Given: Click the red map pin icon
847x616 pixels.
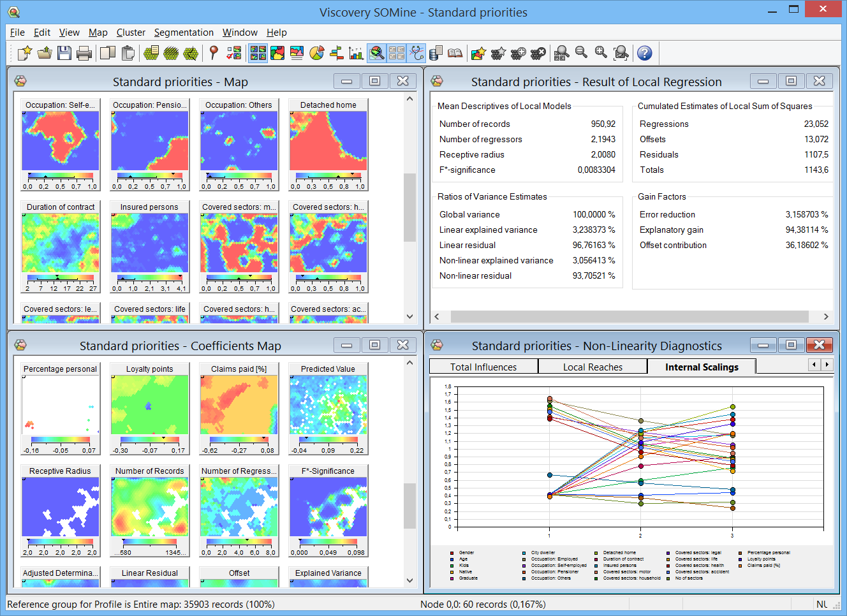Looking at the screenshot, I should tap(214, 53).
